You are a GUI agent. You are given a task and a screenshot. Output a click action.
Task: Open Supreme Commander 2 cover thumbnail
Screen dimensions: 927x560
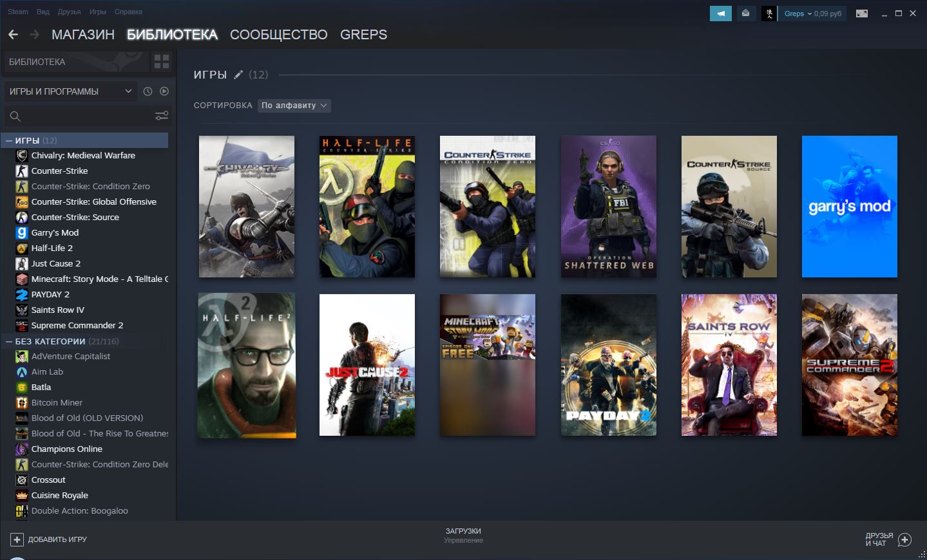click(850, 365)
